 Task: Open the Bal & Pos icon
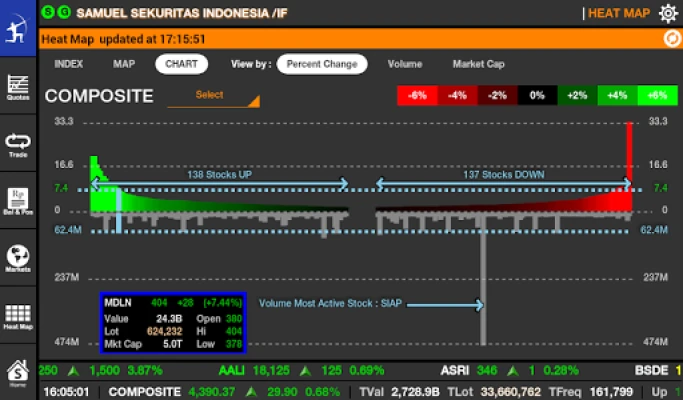(x=17, y=200)
